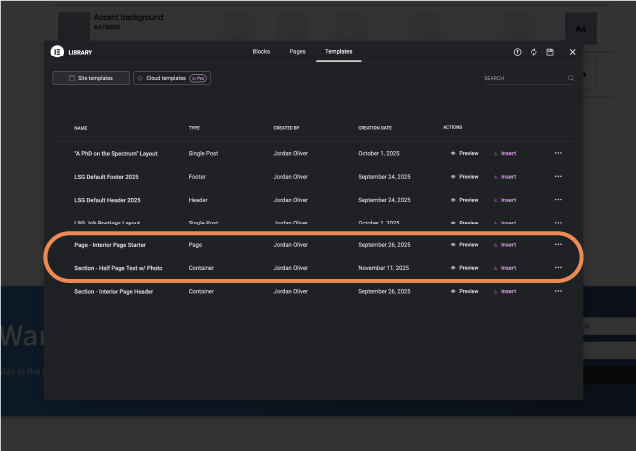Click the save template icon
This screenshot has height=451, width=636.
(x=550, y=52)
